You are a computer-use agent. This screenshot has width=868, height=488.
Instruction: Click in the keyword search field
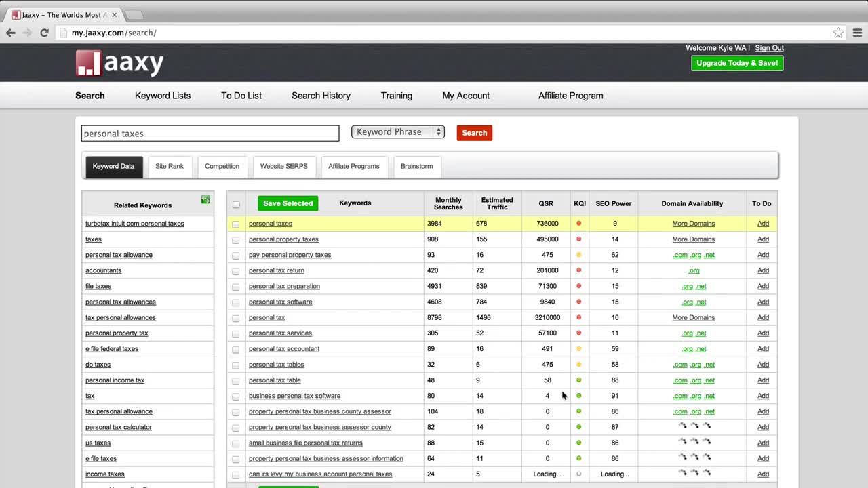pyautogui.click(x=210, y=134)
